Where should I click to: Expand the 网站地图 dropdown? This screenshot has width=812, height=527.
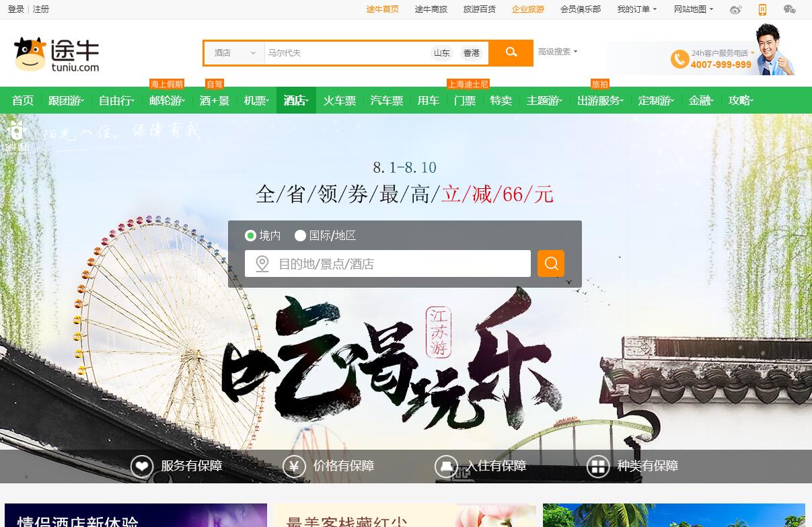[693, 9]
